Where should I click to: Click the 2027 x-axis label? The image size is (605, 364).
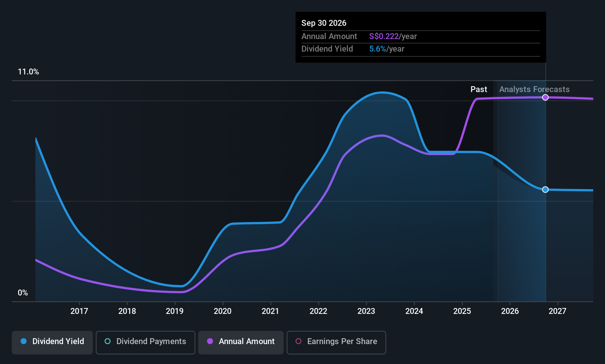pos(557,311)
